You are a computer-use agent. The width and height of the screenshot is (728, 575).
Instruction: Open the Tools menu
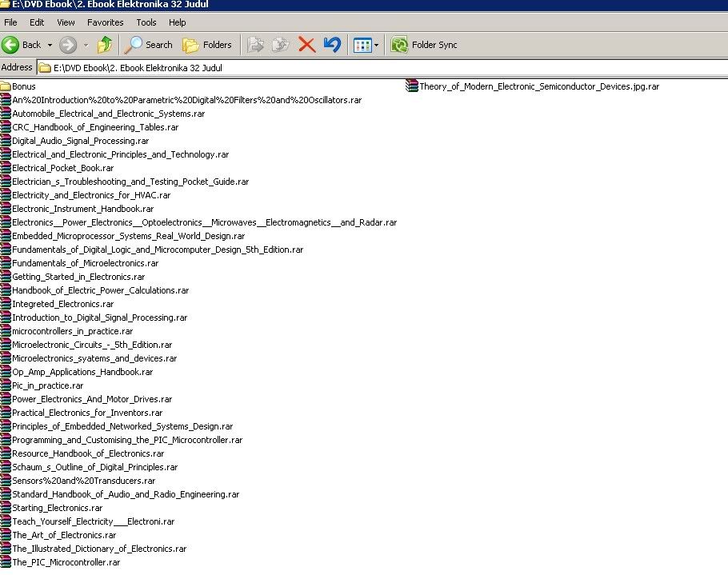coord(146,22)
